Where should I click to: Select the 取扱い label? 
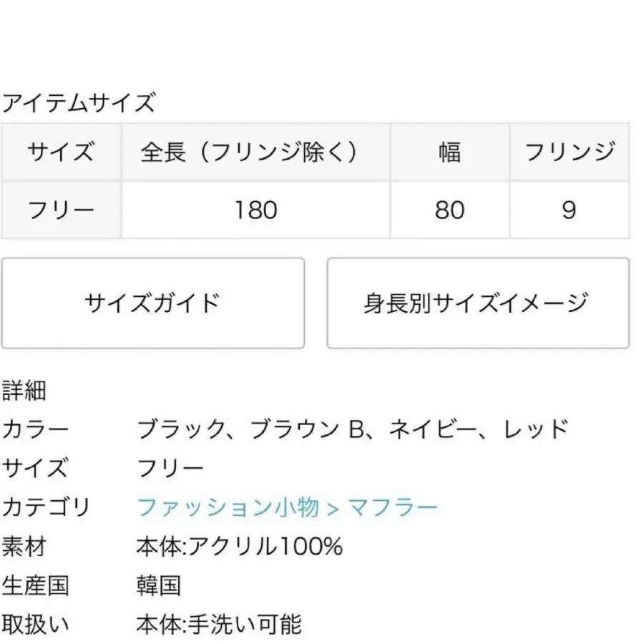tap(35, 625)
